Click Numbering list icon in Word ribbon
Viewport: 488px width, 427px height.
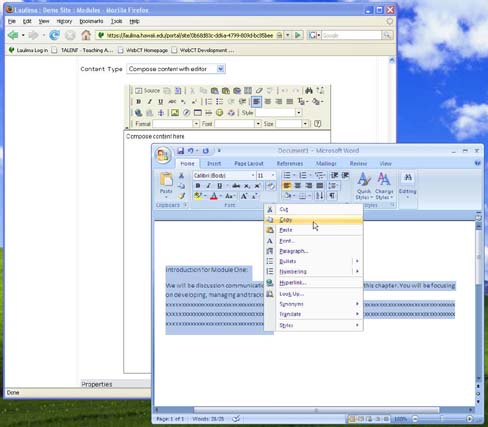click(x=303, y=175)
